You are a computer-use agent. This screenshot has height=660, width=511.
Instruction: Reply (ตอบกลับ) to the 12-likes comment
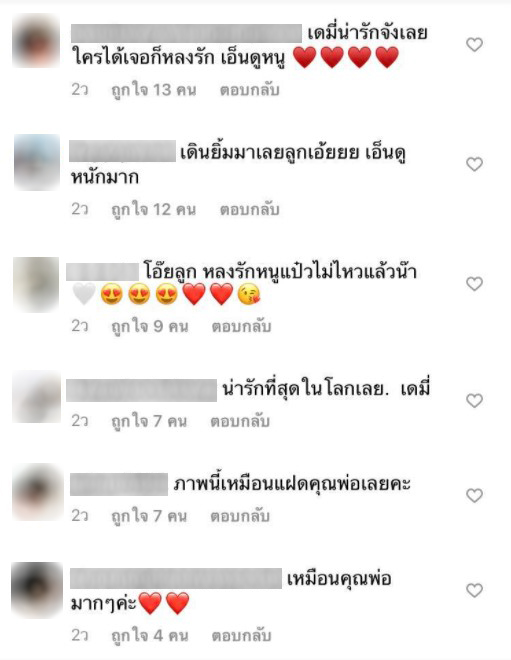[x=250, y=210]
